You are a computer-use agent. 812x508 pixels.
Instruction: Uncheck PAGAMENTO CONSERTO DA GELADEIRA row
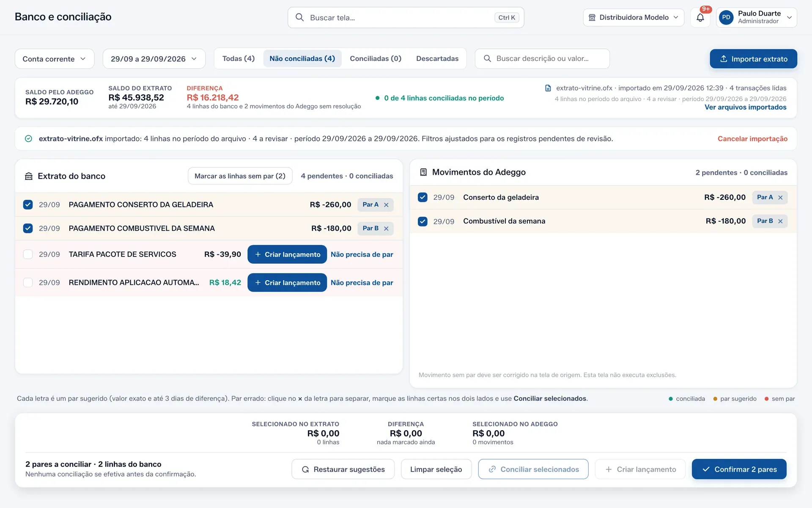[28, 205]
